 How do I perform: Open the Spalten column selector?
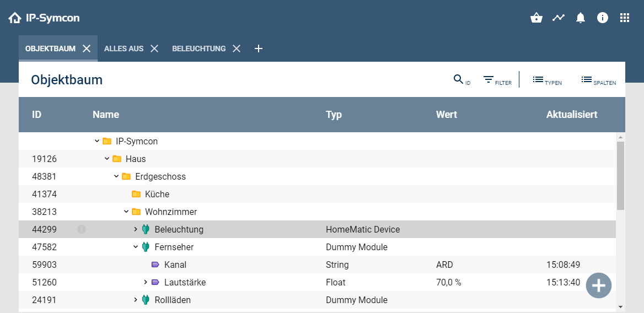(598, 80)
